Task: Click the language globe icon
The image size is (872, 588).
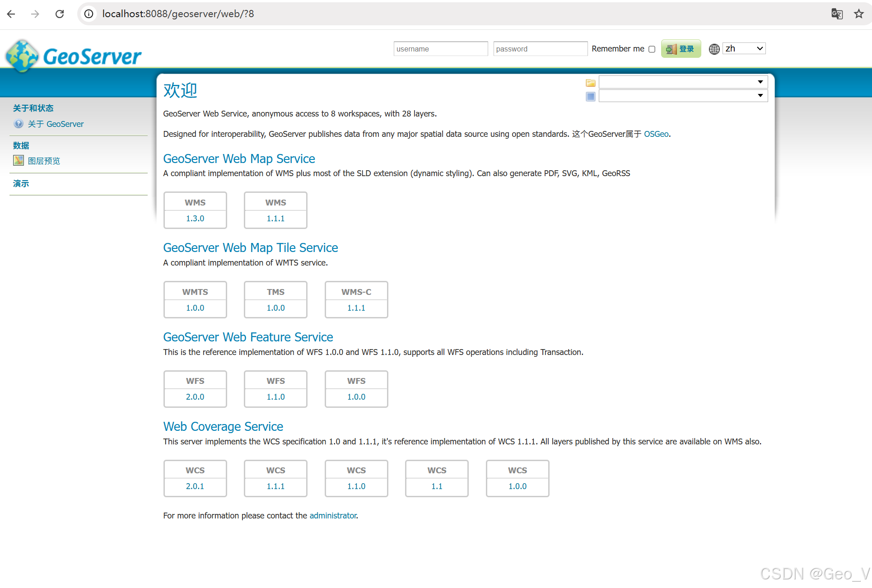Action: [714, 49]
